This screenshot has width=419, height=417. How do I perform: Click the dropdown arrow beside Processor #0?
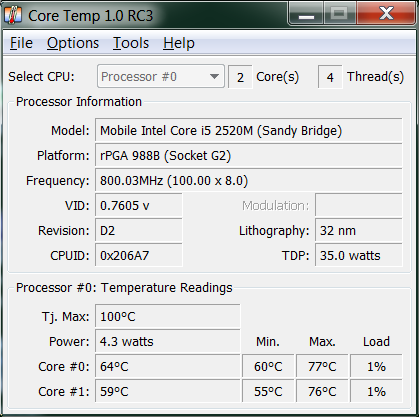(x=214, y=77)
